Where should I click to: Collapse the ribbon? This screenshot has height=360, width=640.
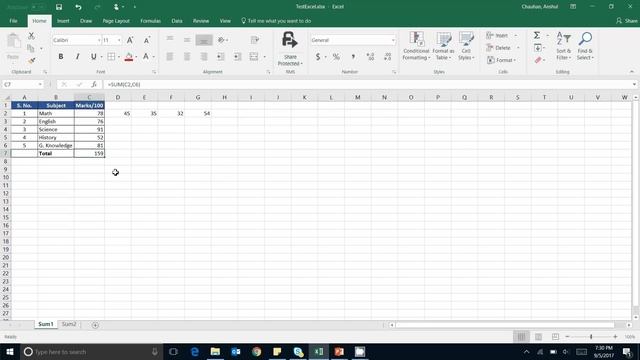click(x=631, y=71)
